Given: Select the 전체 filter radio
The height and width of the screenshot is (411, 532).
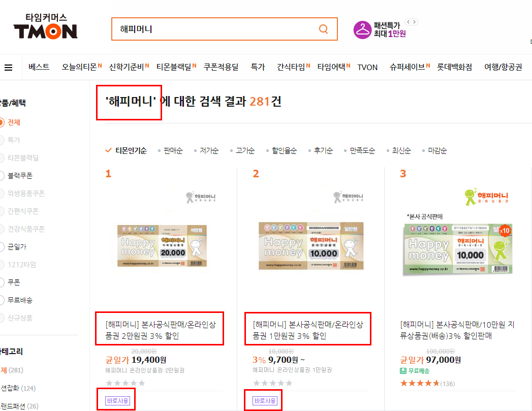Looking at the screenshot, I should (2, 122).
